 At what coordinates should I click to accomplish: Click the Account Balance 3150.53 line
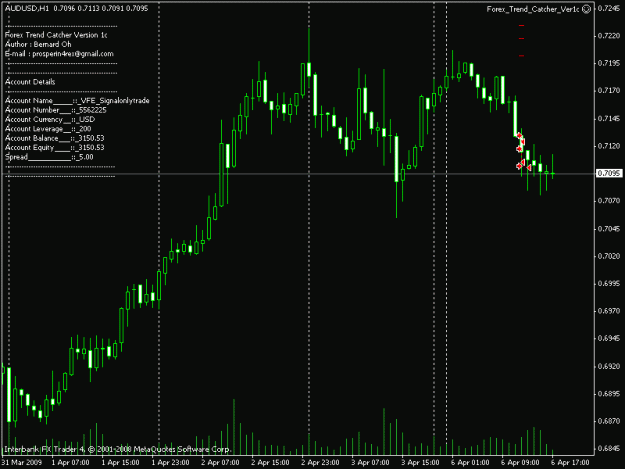(x=54, y=138)
